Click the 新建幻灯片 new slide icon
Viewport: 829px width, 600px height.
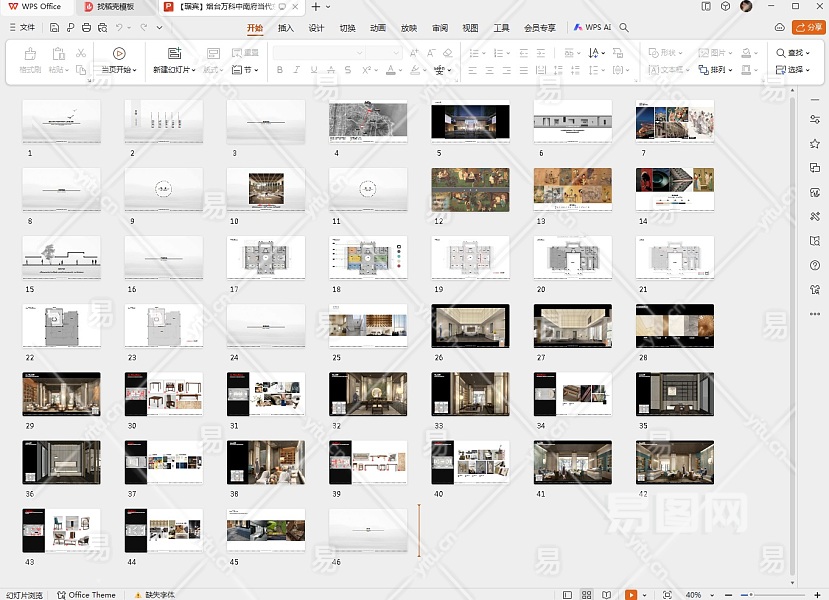tap(174, 53)
